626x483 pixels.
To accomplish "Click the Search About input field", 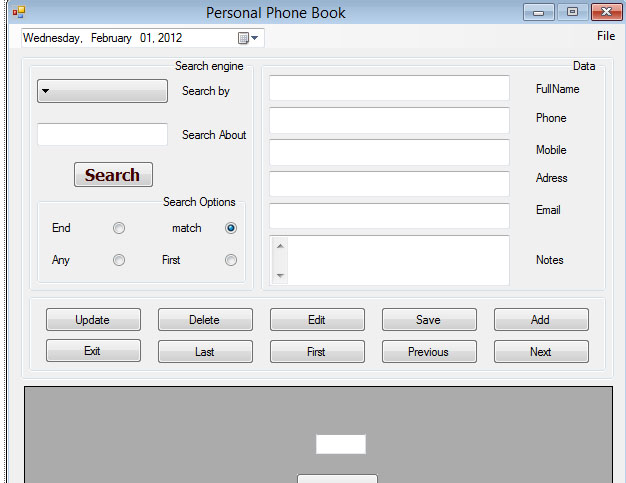I will [103, 134].
